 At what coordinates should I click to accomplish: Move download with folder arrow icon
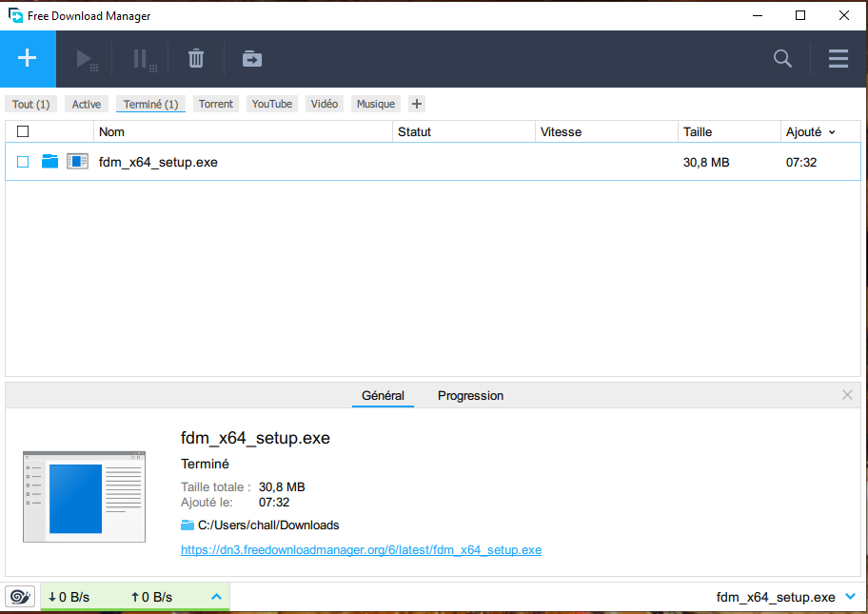tap(252, 59)
